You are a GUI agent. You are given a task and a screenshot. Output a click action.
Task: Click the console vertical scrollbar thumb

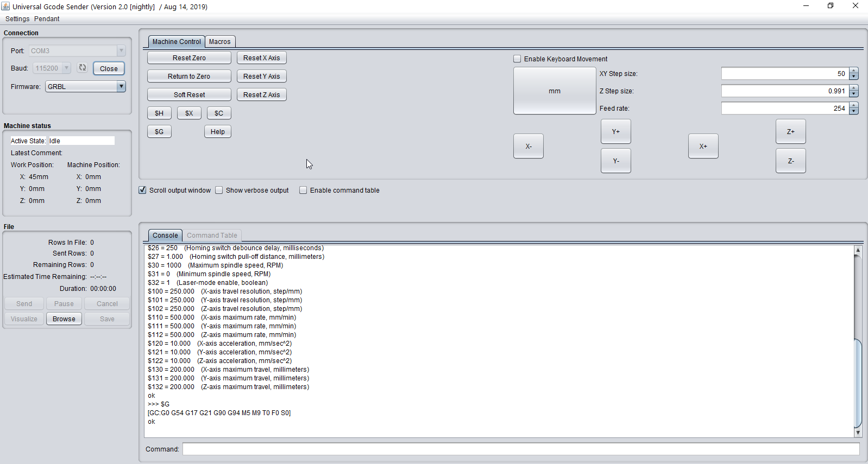[x=858, y=383]
